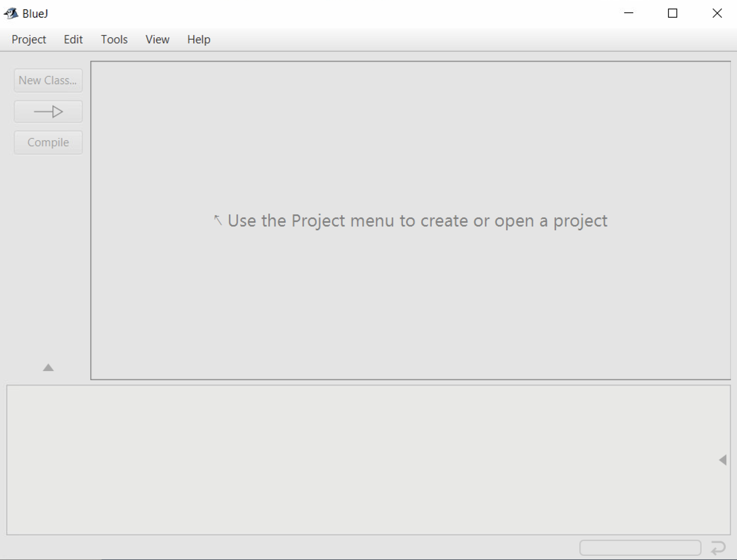Click the small arrow icon beside hint text
The image size is (737, 560).
(x=218, y=220)
